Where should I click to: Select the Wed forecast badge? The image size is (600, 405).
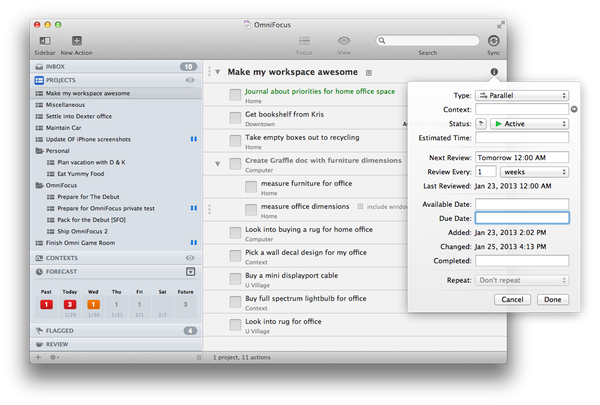click(x=93, y=304)
